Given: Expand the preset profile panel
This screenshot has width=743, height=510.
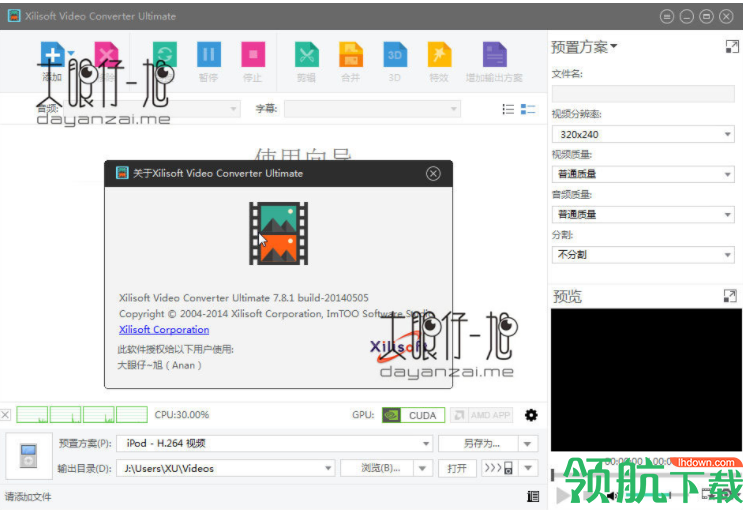Looking at the screenshot, I should [x=732, y=46].
